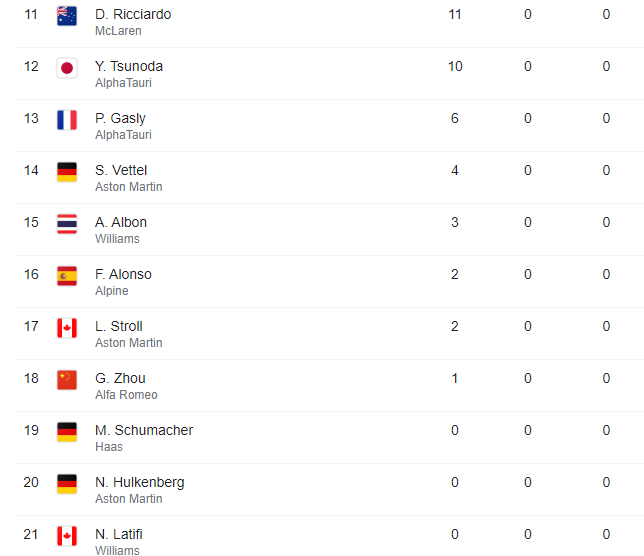This screenshot has height=556, width=644.
Task: Click the Alfa Romeo team label
Action: coord(126,395)
